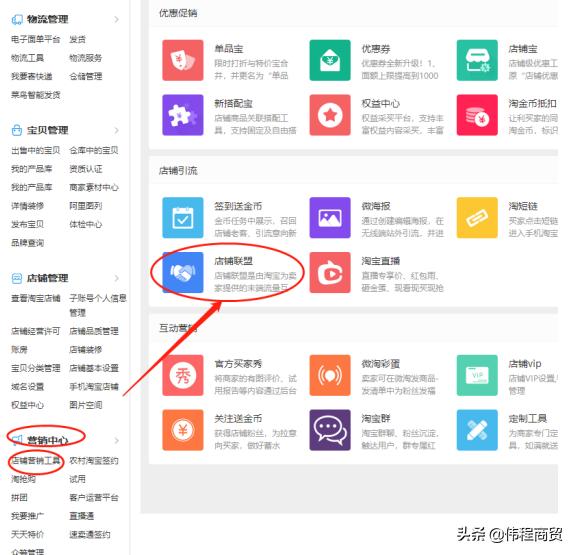The width and height of the screenshot is (576, 555).
Task: Open 手机淘宝店铺 link
Action: point(94,386)
